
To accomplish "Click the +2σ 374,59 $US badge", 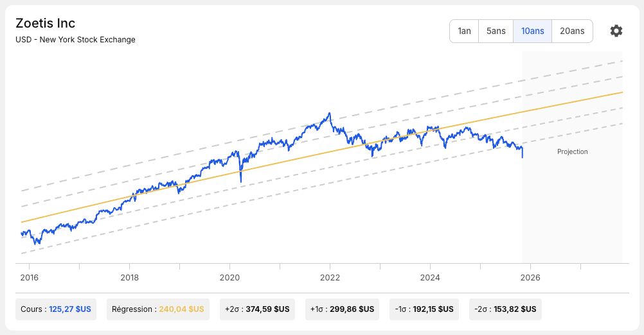I will tap(257, 309).
